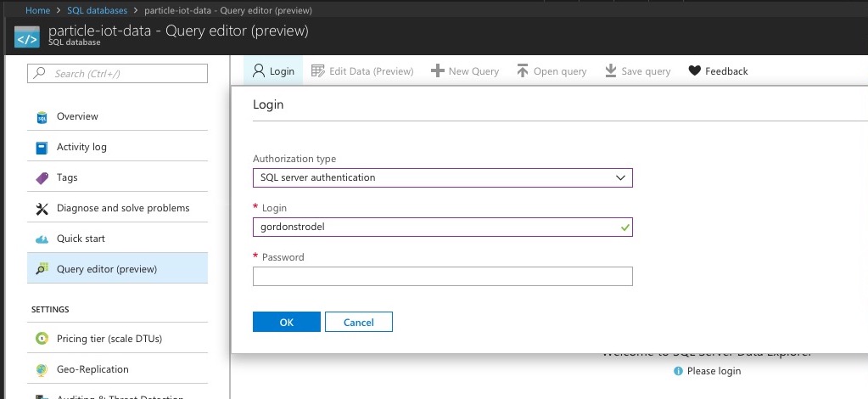
Task: Select Tags in the sidebar
Action: click(x=117, y=177)
